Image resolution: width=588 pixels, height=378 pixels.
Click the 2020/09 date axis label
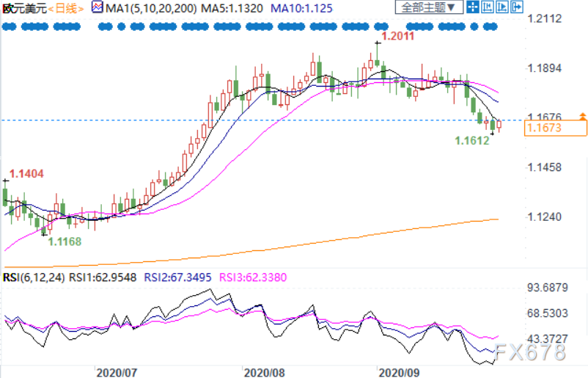(x=399, y=372)
